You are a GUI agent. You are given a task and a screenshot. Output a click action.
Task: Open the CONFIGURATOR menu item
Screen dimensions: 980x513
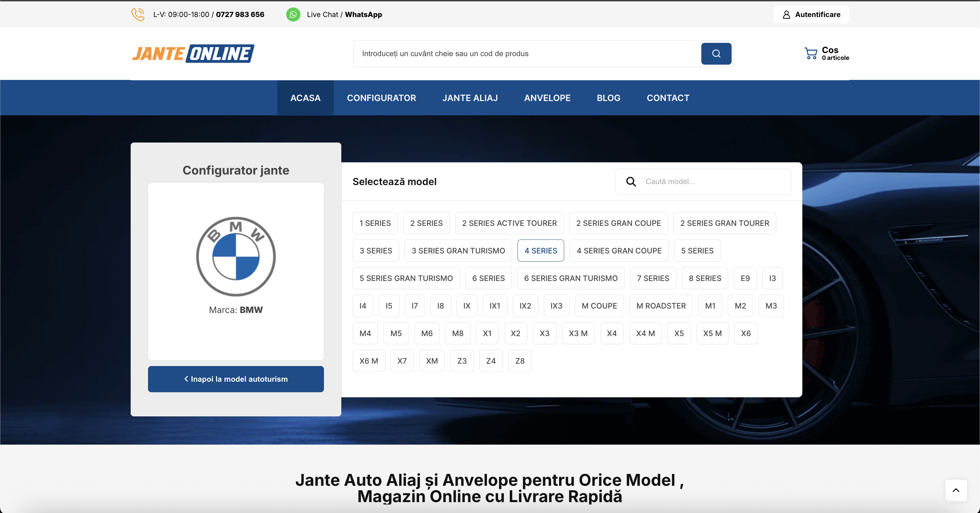coord(381,98)
